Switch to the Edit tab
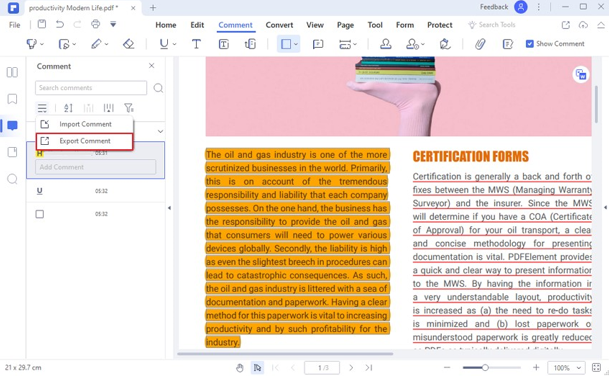609x377 pixels. [x=197, y=25]
